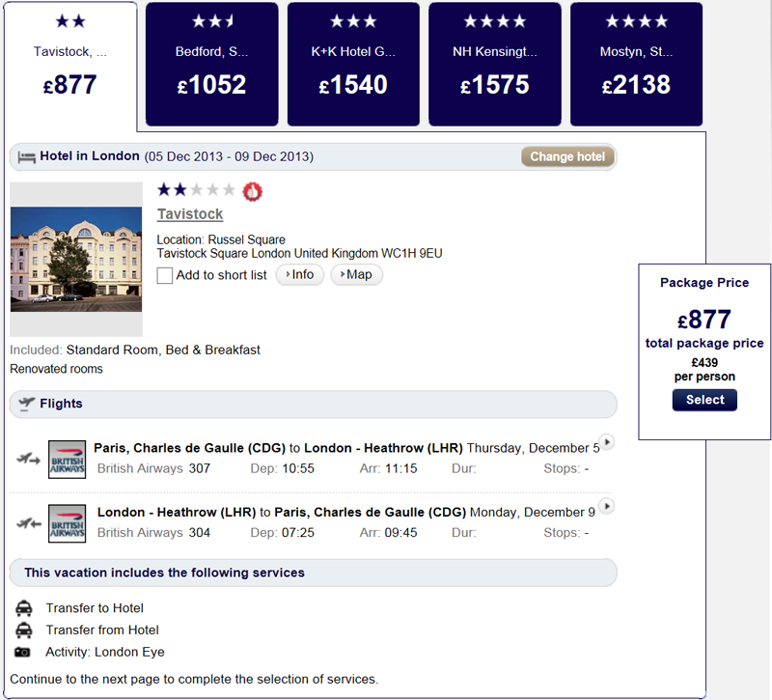This screenshot has width=772, height=700.
Task: Click 'Activity: London Eye' text
Action: pos(105,653)
